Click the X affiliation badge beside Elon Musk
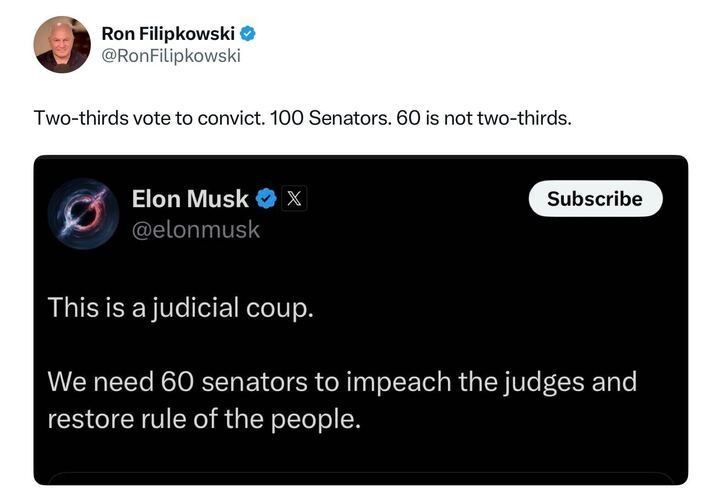The width and height of the screenshot is (720, 500). pyautogui.click(x=294, y=199)
